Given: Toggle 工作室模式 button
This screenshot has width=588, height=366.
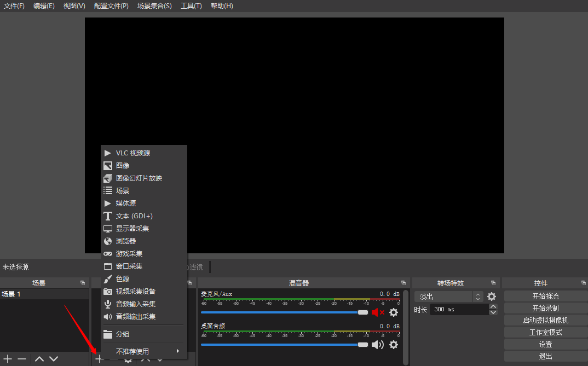Looking at the screenshot, I should coord(546,332).
